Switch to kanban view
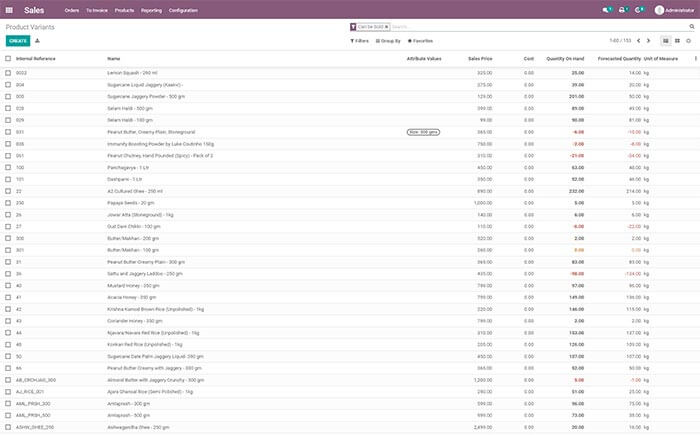 pos(677,41)
